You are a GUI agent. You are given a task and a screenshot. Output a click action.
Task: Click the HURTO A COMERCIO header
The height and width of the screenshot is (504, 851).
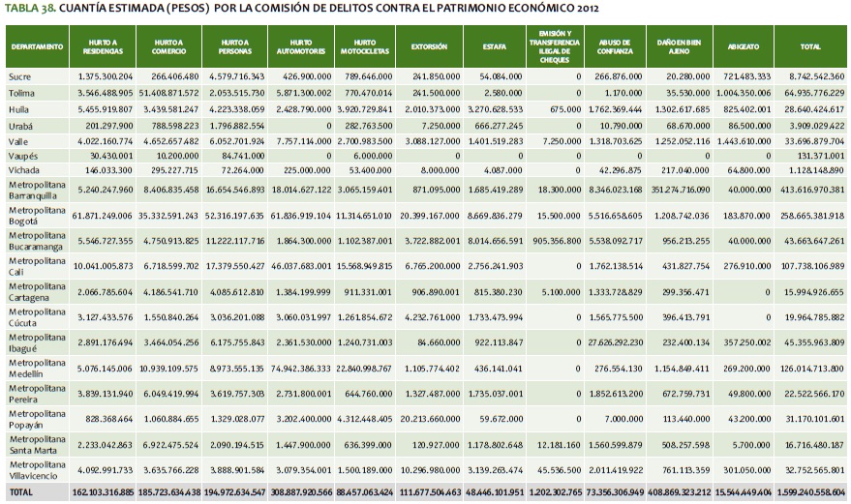(168, 46)
